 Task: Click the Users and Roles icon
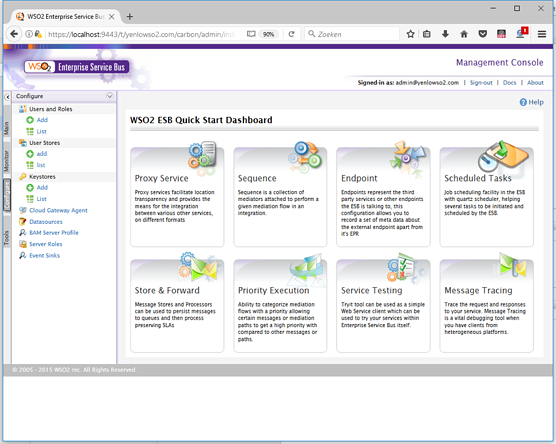click(x=23, y=109)
